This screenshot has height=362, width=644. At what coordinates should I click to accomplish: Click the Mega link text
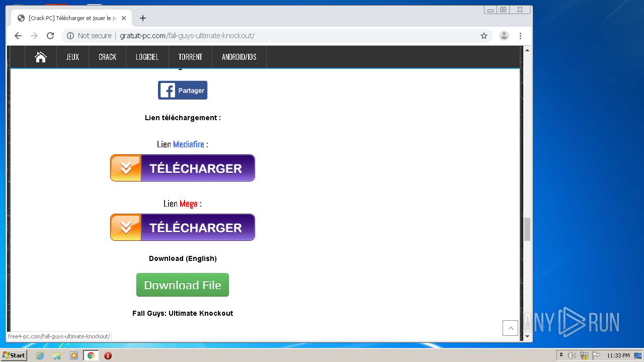click(x=189, y=204)
